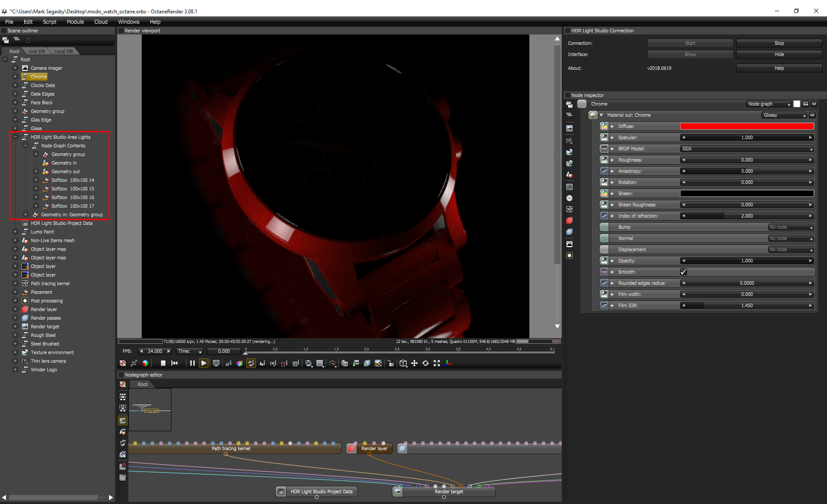827x504 pixels.
Task: Click the Help button in HDR Light Studio panel
Action: pos(779,68)
